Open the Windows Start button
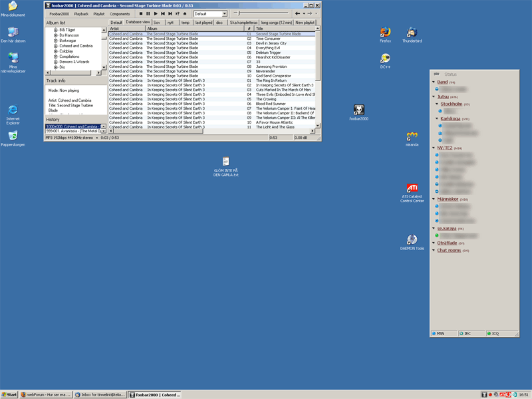Screen dimensions: 532x399 [x=9, y=394]
